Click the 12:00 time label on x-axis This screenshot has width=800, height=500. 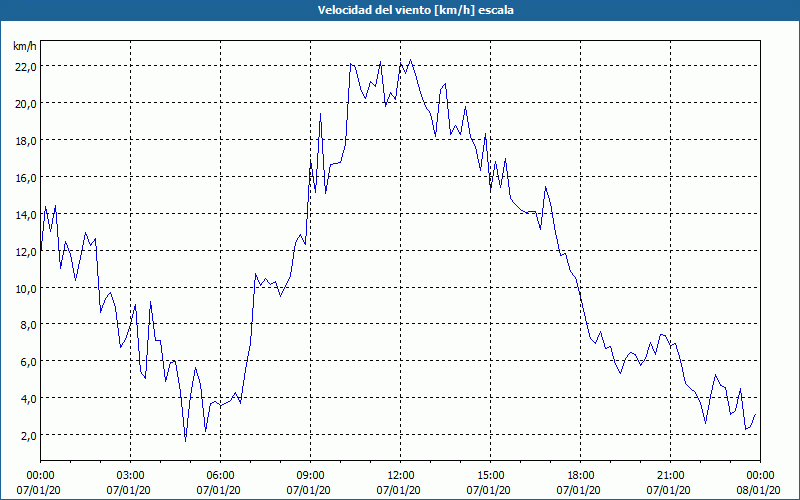[401, 476]
